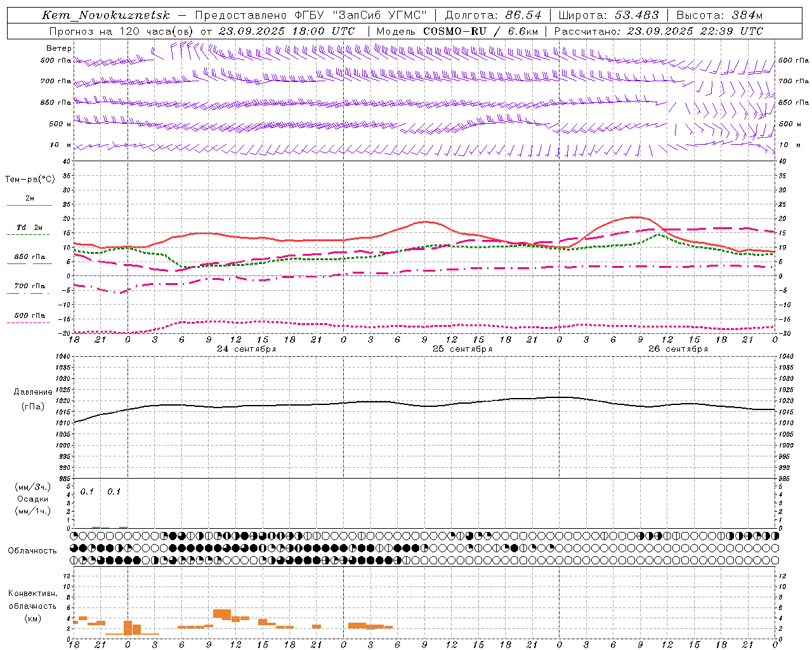Click the '10 м' wind level label on left
Screen dimensions: 812x650
(x=60, y=145)
